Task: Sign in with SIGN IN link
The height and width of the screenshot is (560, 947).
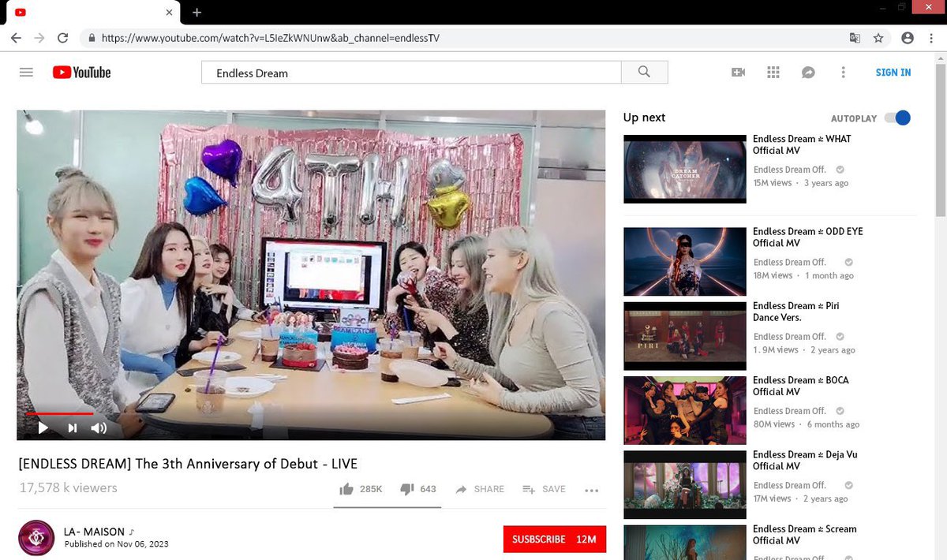Action: point(893,73)
